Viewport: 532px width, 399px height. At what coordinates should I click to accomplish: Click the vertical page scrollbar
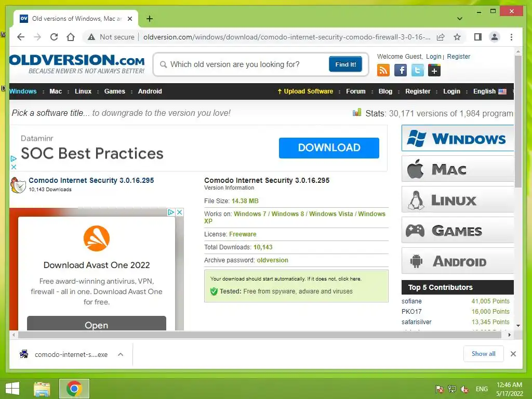click(x=518, y=122)
